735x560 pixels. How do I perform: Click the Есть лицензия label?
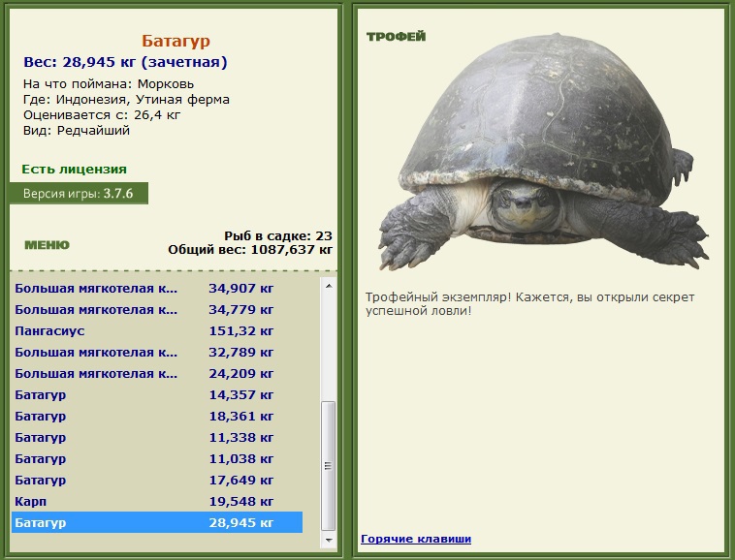(74, 169)
